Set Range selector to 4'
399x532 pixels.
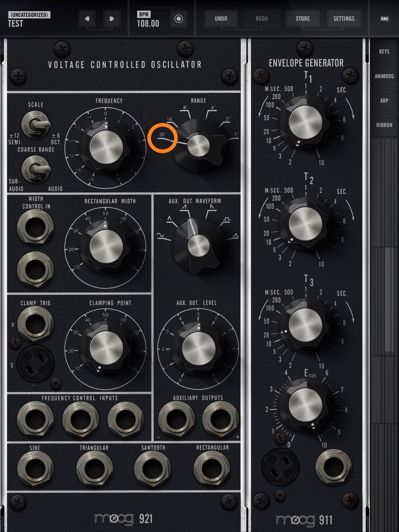click(212, 108)
